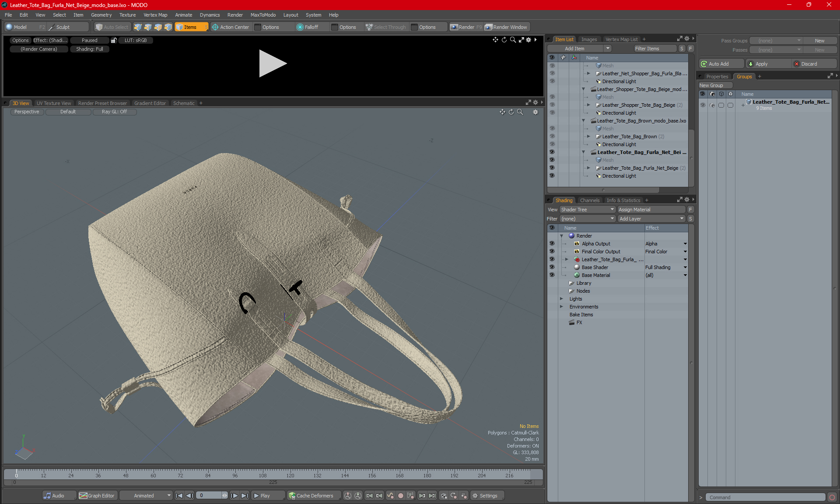Go to first frame
The image size is (840, 504).
pyautogui.click(x=179, y=496)
